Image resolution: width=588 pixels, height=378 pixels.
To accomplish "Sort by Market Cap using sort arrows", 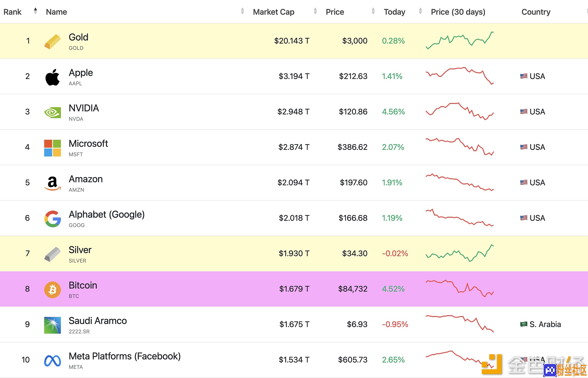I will [315, 11].
